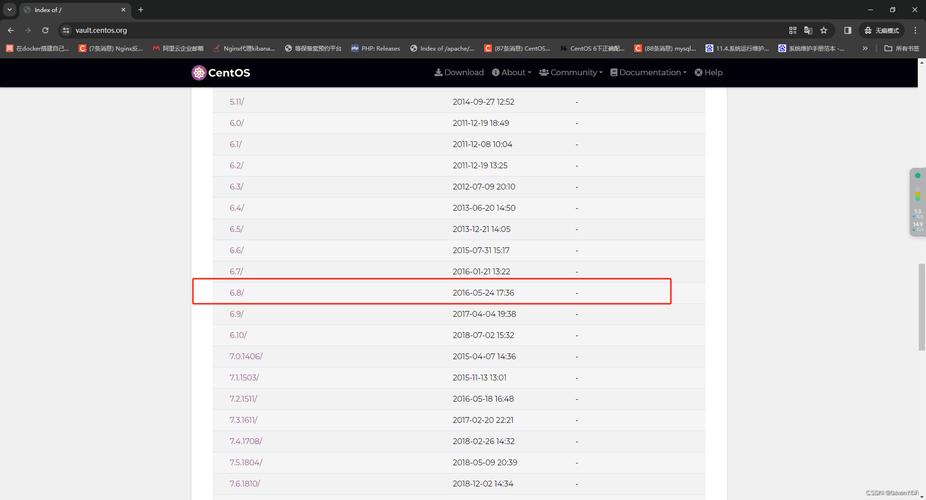Click the date 2016-05-24 17:36
This screenshot has width=926, height=500.
pyautogui.click(x=483, y=293)
